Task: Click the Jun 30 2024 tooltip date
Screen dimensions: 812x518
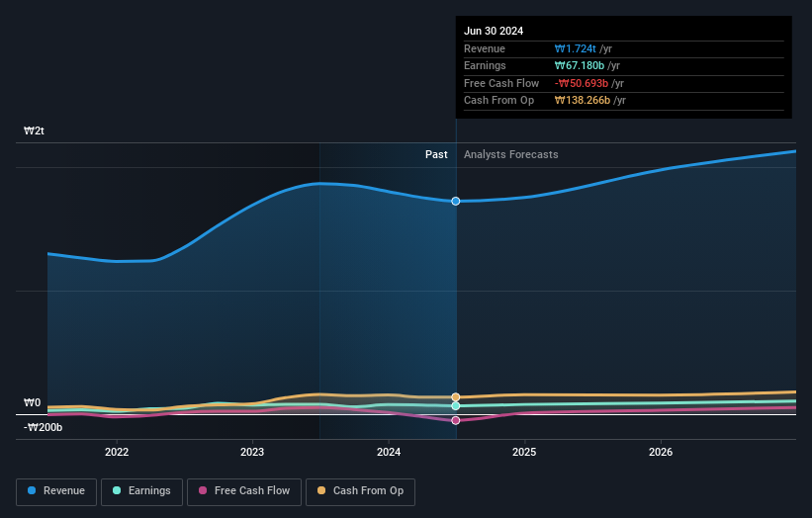Action: tap(494, 31)
